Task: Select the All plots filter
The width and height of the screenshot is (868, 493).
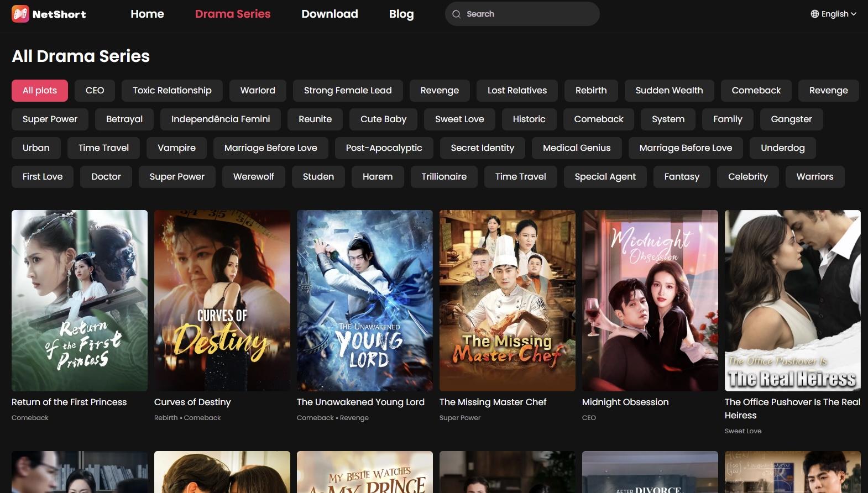Action: coord(40,91)
